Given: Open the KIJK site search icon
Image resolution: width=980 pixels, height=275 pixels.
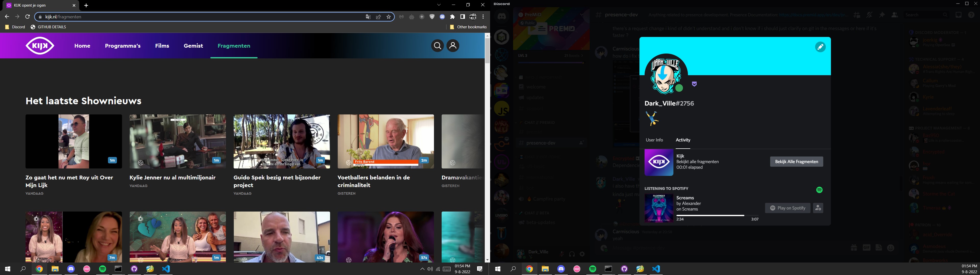Looking at the screenshot, I should (438, 46).
